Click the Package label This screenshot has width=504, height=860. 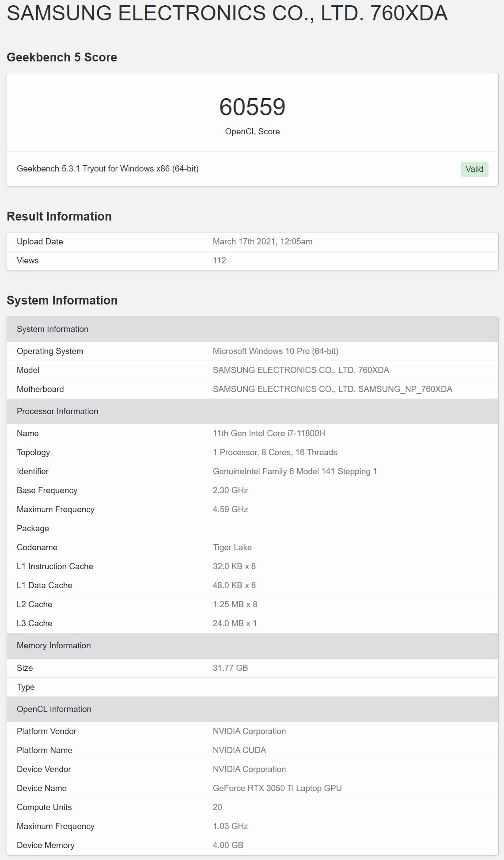[x=33, y=528]
